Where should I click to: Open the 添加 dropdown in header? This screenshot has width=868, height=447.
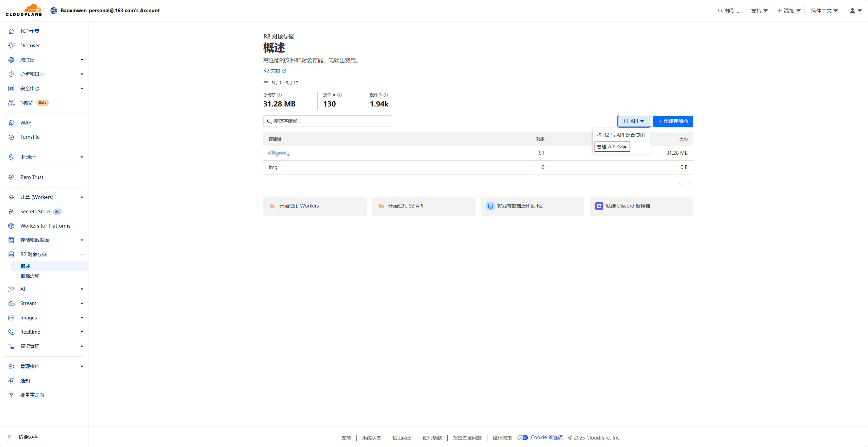[x=789, y=11]
